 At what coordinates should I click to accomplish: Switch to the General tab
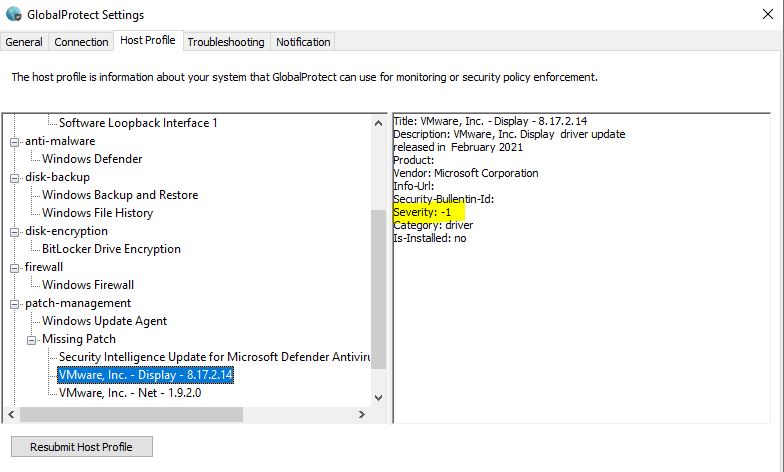pyautogui.click(x=24, y=42)
